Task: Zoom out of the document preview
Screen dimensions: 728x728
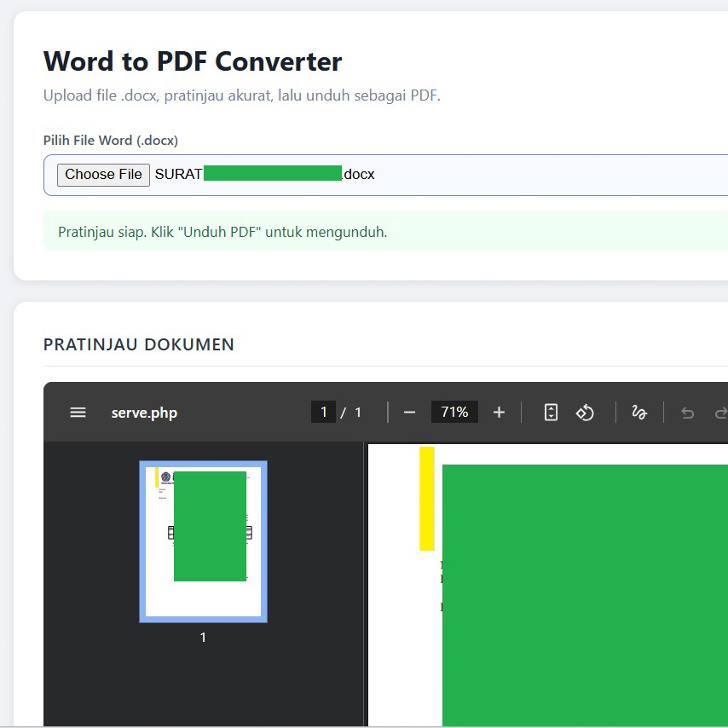Action: click(409, 412)
